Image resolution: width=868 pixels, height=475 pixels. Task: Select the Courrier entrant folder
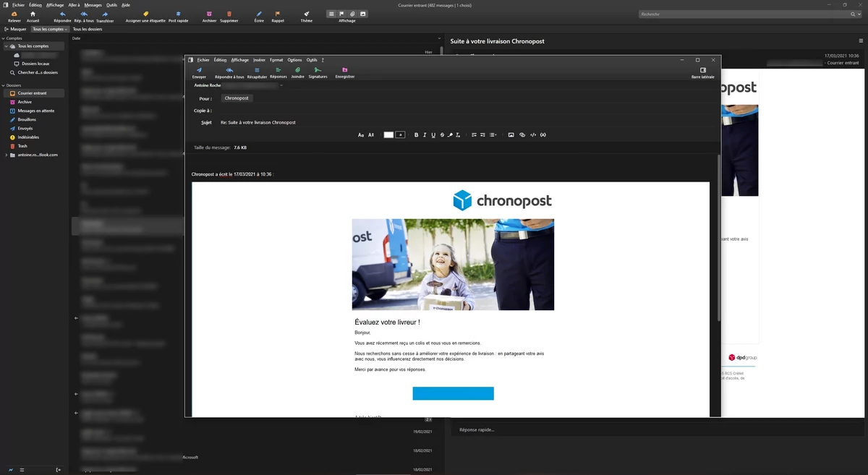pyautogui.click(x=34, y=93)
